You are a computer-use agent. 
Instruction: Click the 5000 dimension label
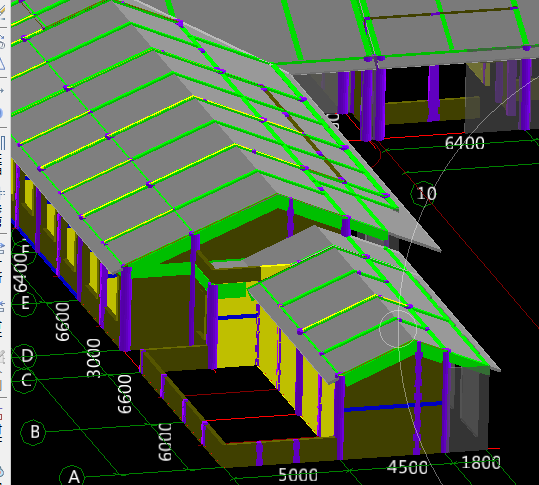(298, 475)
